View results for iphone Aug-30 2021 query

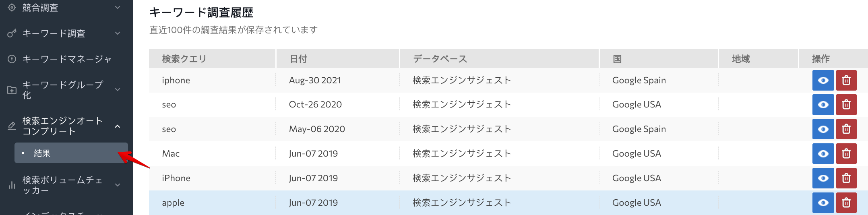[823, 81]
